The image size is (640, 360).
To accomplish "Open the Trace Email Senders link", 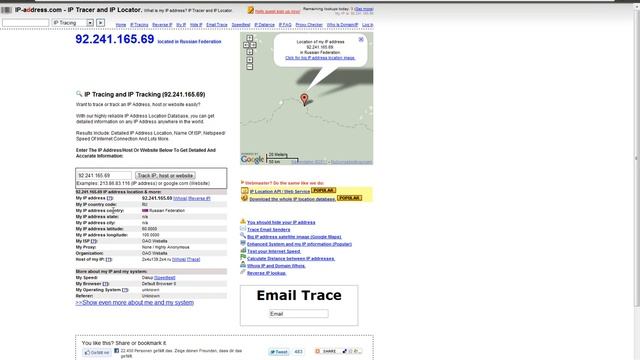I will coord(269,230).
